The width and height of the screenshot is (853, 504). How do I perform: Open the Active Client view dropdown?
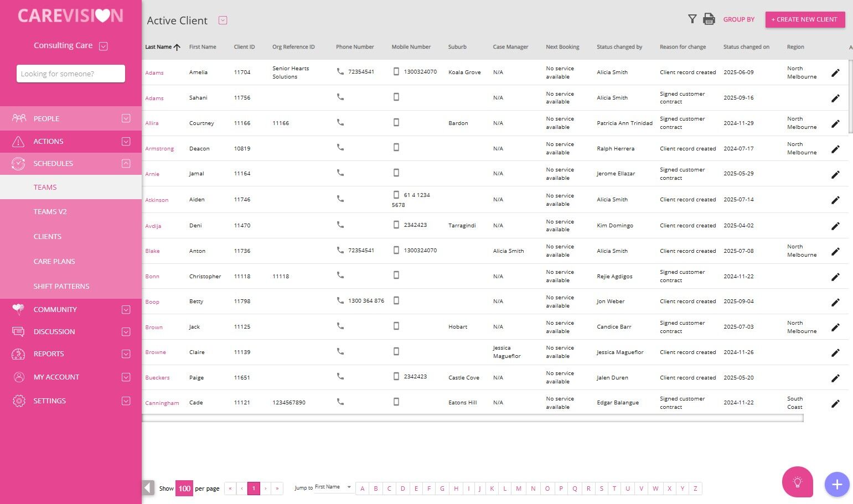point(223,20)
